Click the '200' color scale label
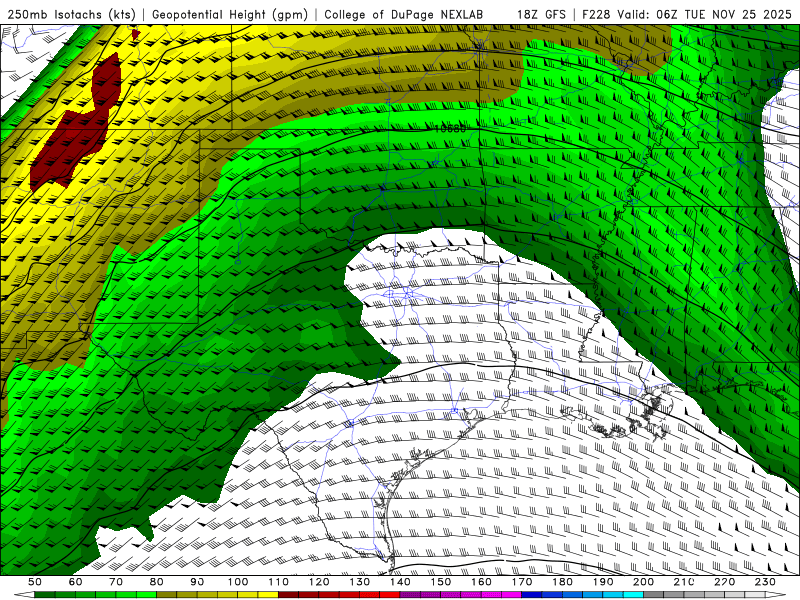800x600 pixels. coord(643,582)
